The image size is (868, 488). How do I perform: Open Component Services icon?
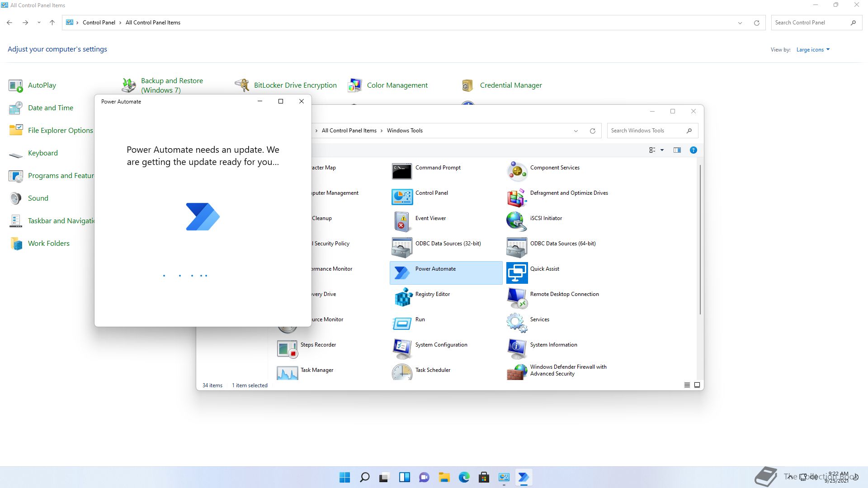[517, 171]
